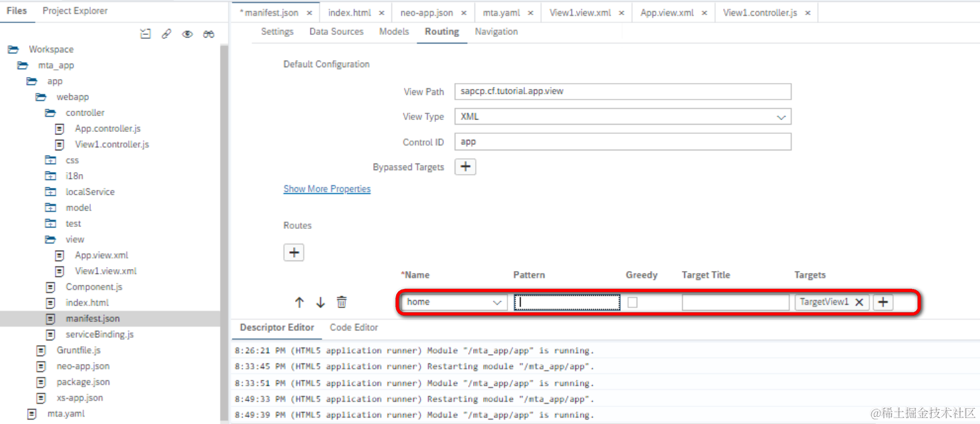Click the binoculars search icon
Viewport: 980px width, 424px height.
209,34
